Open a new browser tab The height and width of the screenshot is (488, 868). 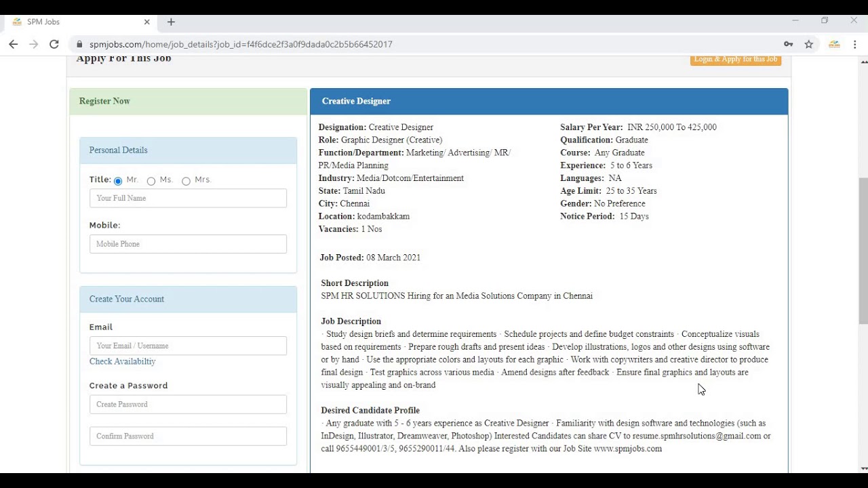171,22
